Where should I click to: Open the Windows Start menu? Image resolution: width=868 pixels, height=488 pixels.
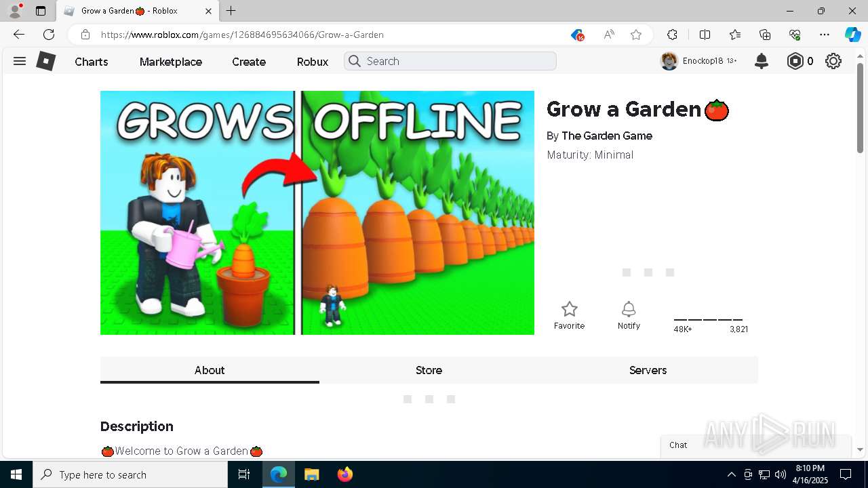coord(16,474)
